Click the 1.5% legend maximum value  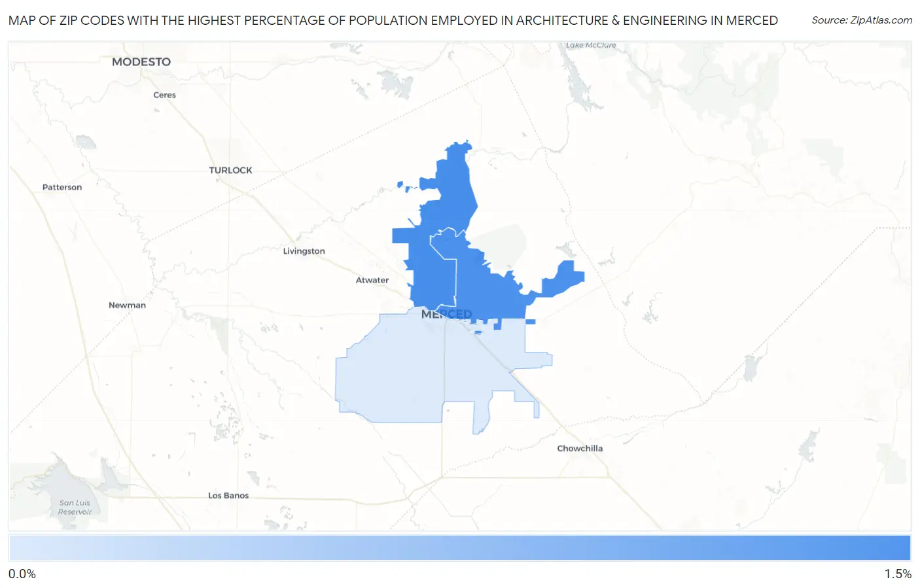click(898, 574)
